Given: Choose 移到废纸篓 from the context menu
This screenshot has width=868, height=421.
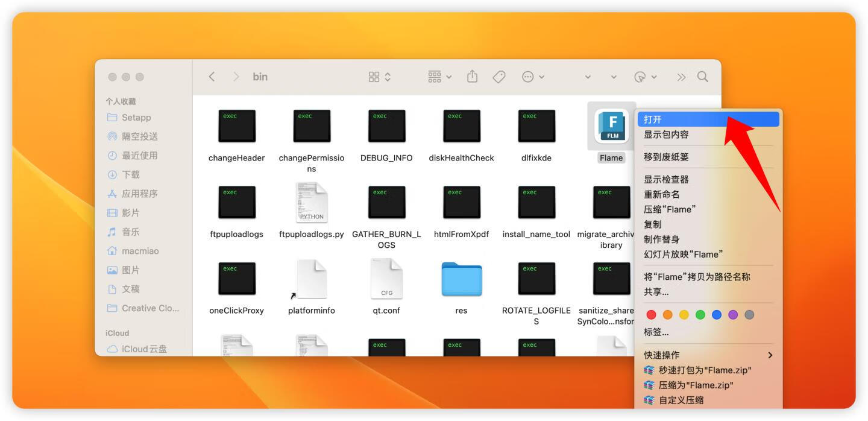Looking at the screenshot, I should [x=666, y=156].
